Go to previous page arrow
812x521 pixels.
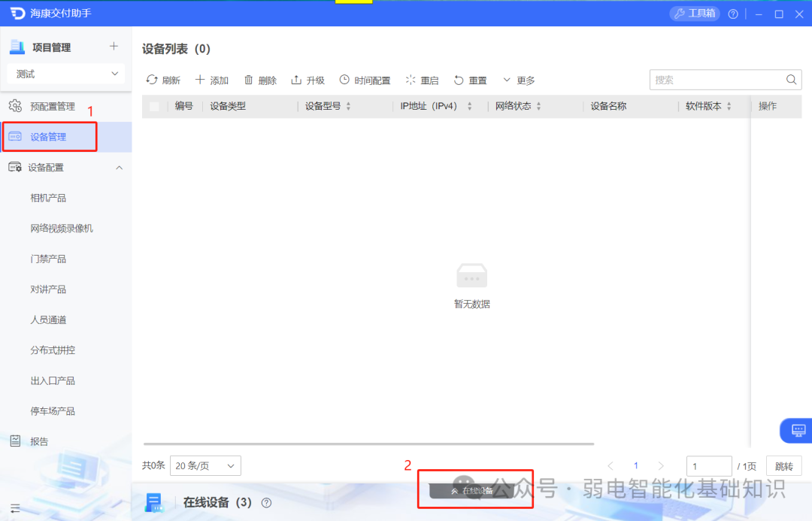611,466
